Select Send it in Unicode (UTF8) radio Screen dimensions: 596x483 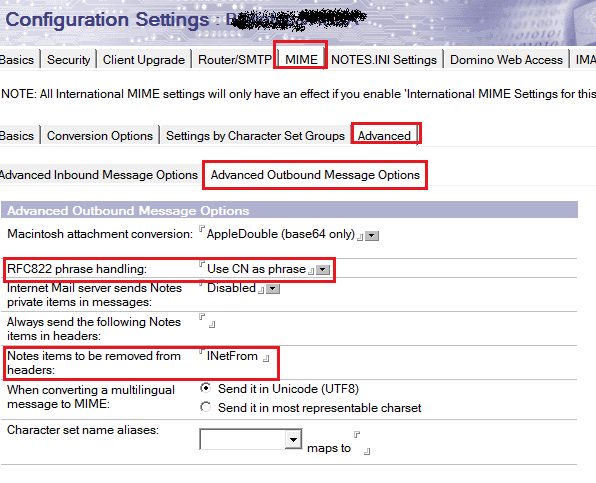click(206, 388)
